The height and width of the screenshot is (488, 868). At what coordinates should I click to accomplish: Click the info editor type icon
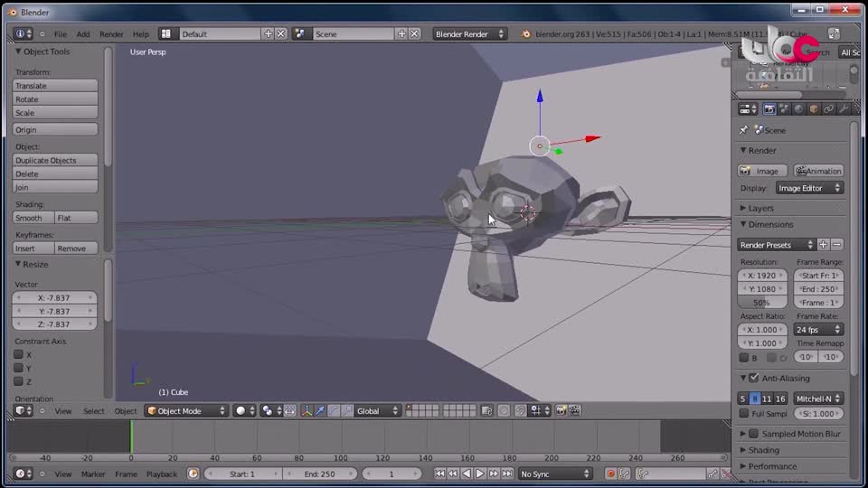(24, 33)
